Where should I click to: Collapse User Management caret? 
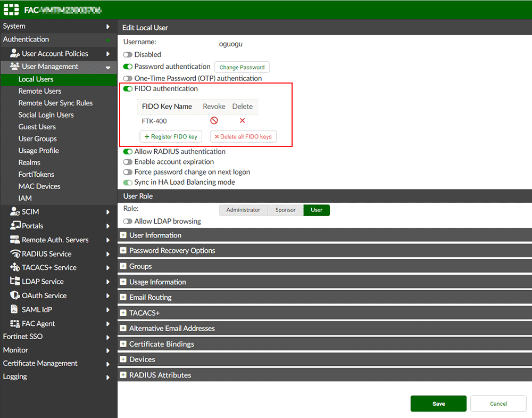tap(108, 68)
